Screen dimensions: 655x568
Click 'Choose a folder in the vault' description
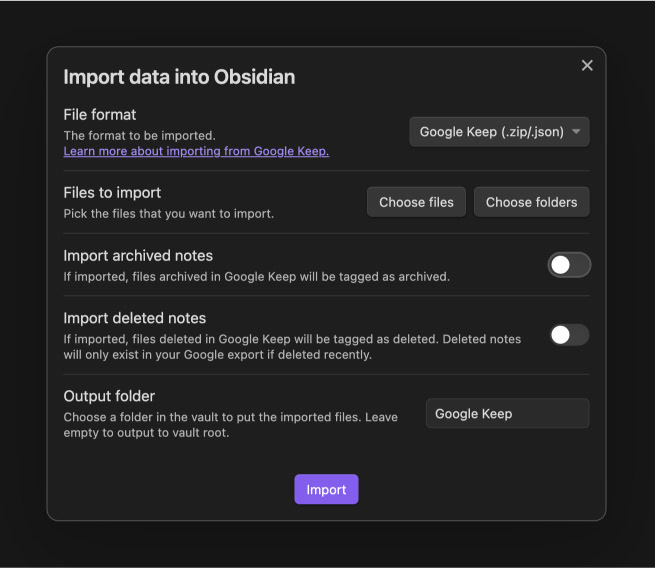(231, 425)
